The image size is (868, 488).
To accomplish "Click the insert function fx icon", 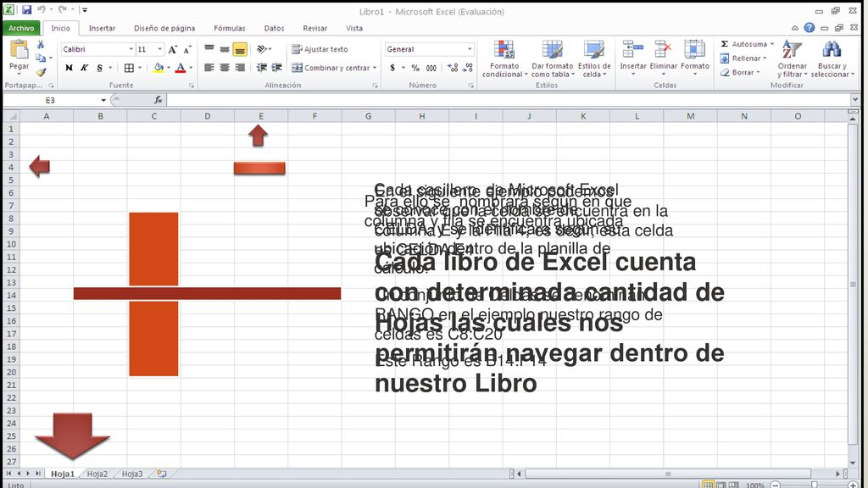I will click(x=159, y=100).
